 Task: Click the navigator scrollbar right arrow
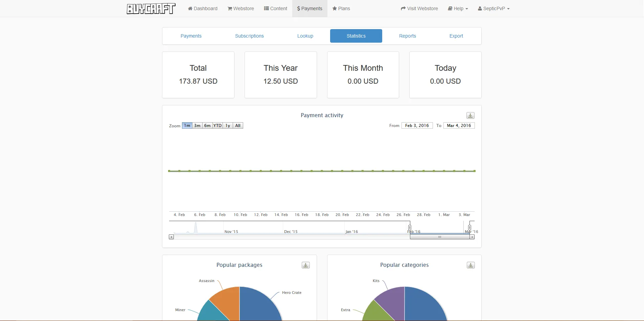pos(472,237)
